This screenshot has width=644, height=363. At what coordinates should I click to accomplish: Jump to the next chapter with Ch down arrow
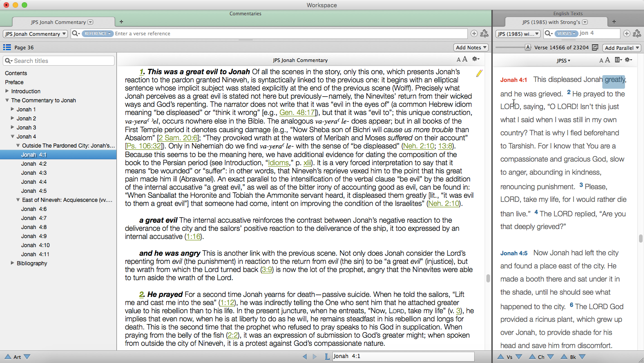550,357
